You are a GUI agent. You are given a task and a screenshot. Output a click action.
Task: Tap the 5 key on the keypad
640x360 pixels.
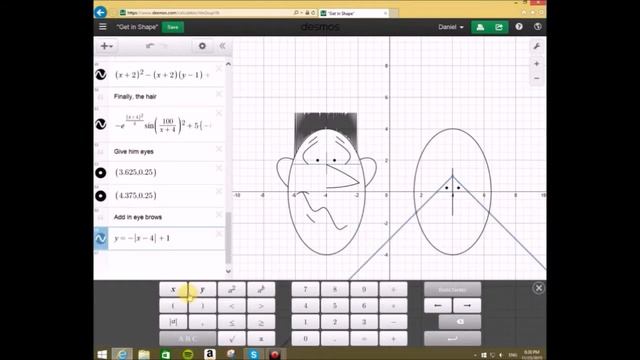335,306
